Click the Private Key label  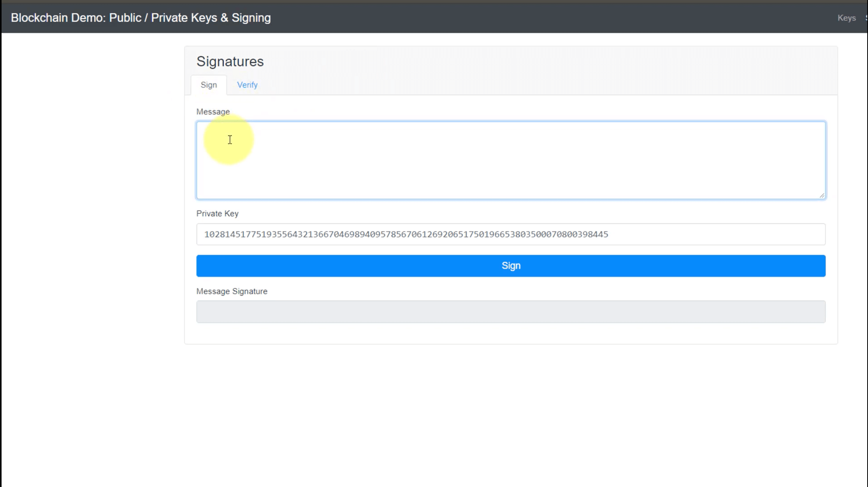pos(217,214)
